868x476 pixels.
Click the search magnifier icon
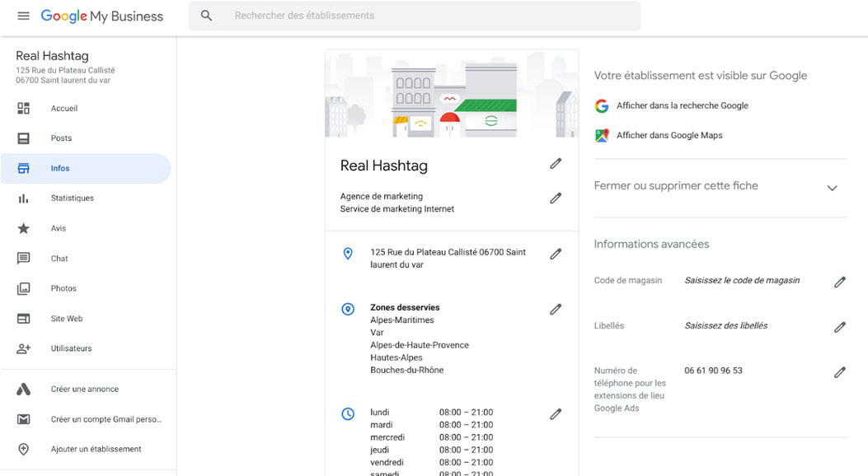(x=206, y=16)
